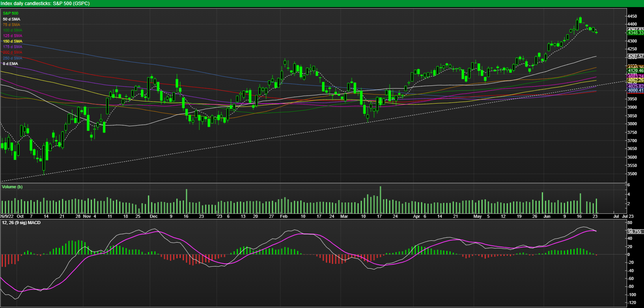Viewport: 644px width, 308px height.
Task: Click the 'Mar' date axis label
Action: (344, 216)
